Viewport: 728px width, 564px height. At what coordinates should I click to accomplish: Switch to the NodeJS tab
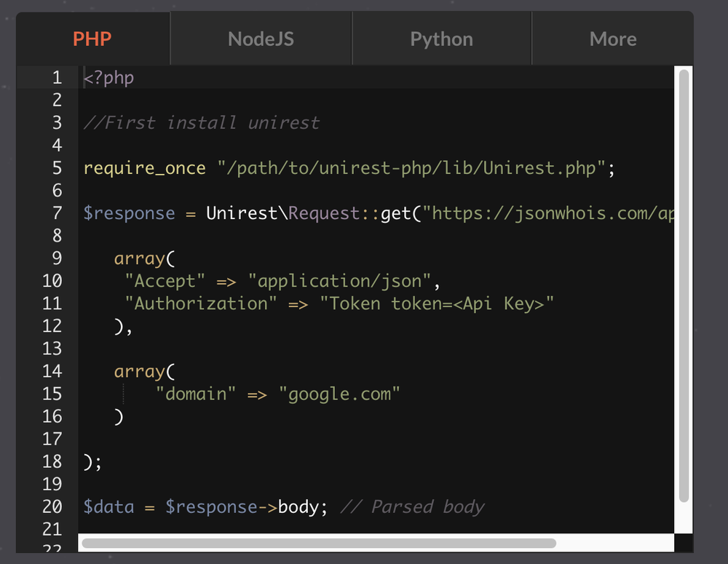point(260,38)
